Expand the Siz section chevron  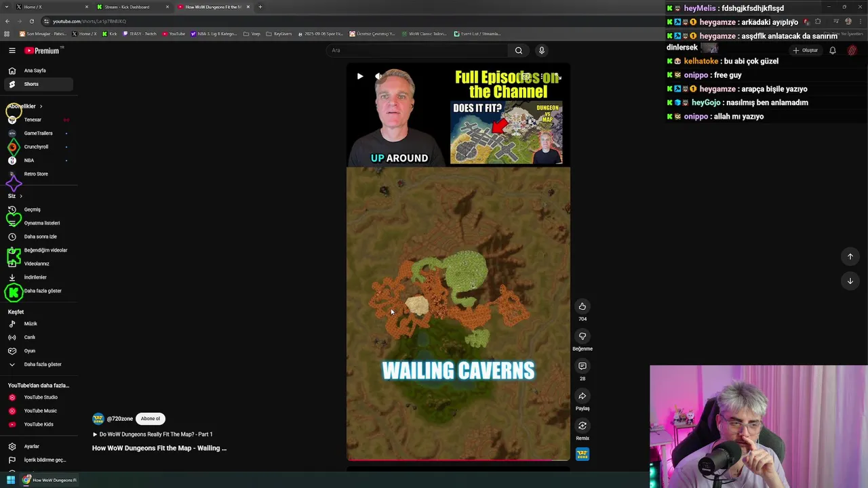(21, 196)
